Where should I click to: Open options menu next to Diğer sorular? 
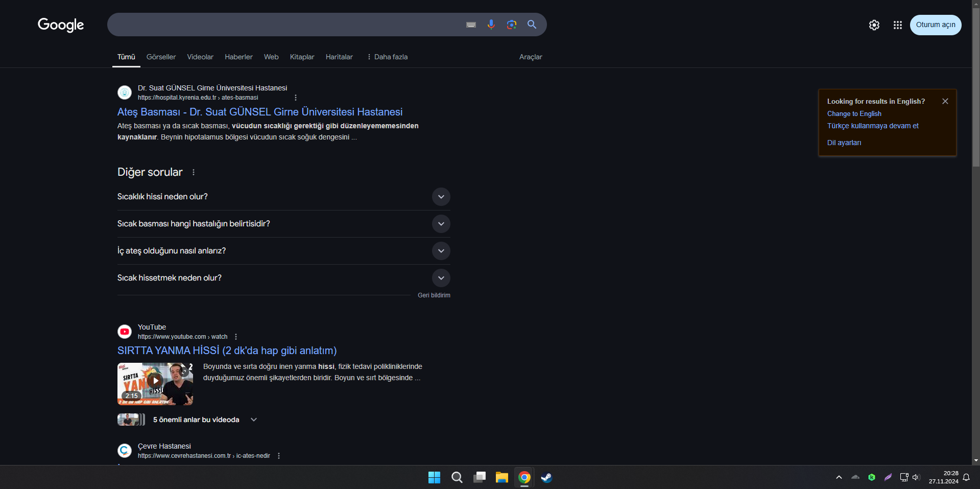coord(194,172)
